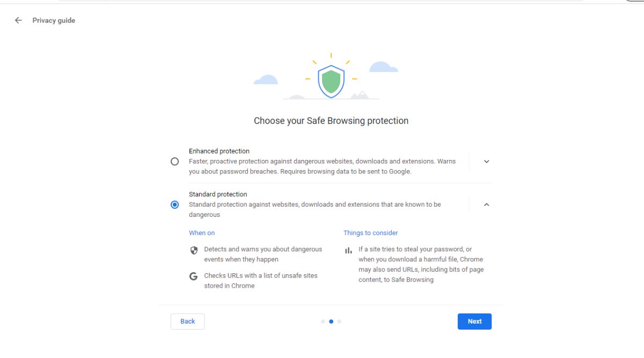This screenshot has height=358, width=644.
Task: Click the G icon beside unsafe sites text
Action: (194, 276)
